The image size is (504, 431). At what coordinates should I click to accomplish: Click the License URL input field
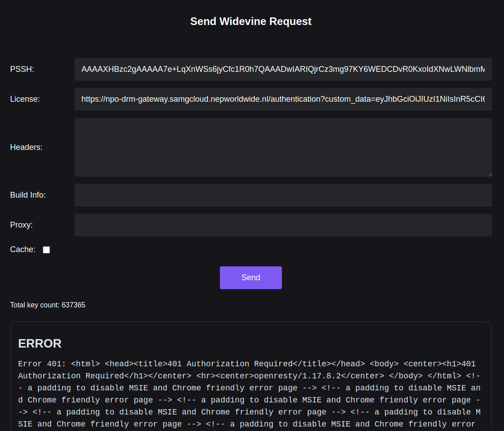(x=283, y=99)
